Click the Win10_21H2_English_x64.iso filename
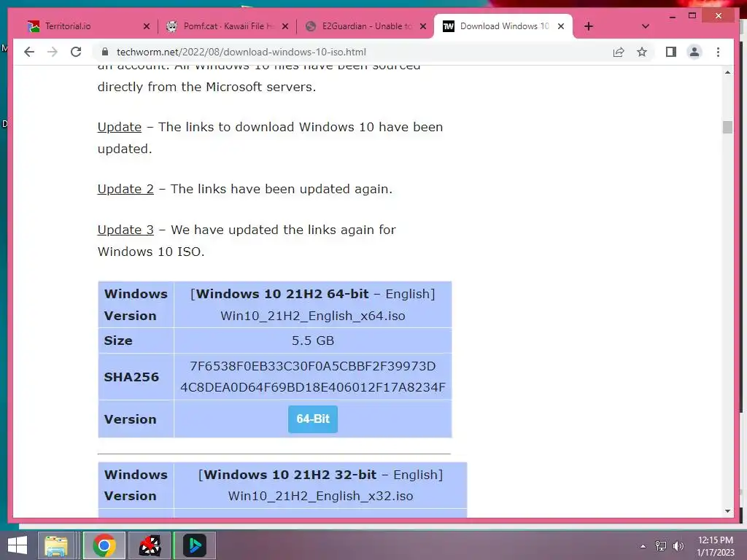747x560 pixels. [312, 316]
